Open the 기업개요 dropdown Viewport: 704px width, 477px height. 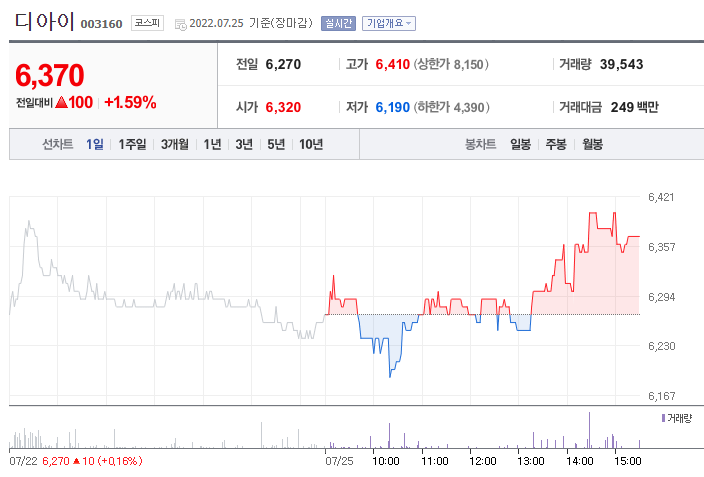pyautogui.click(x=389, y=23)
